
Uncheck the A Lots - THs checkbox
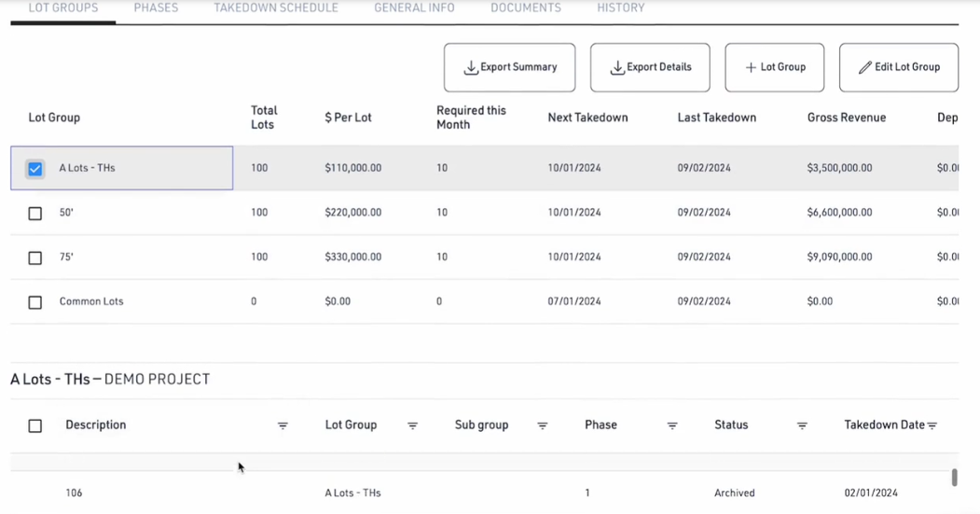[x=35, y=169]
